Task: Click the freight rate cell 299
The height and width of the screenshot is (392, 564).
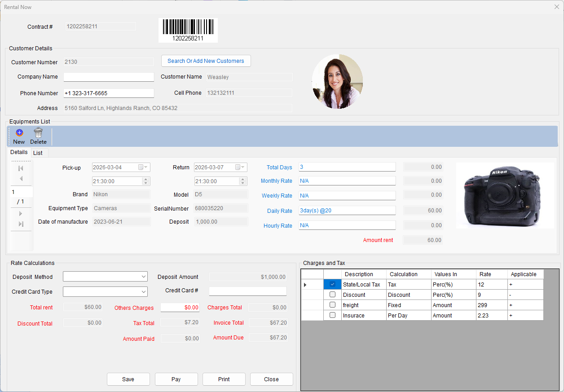Action: [x=492, y=305]
